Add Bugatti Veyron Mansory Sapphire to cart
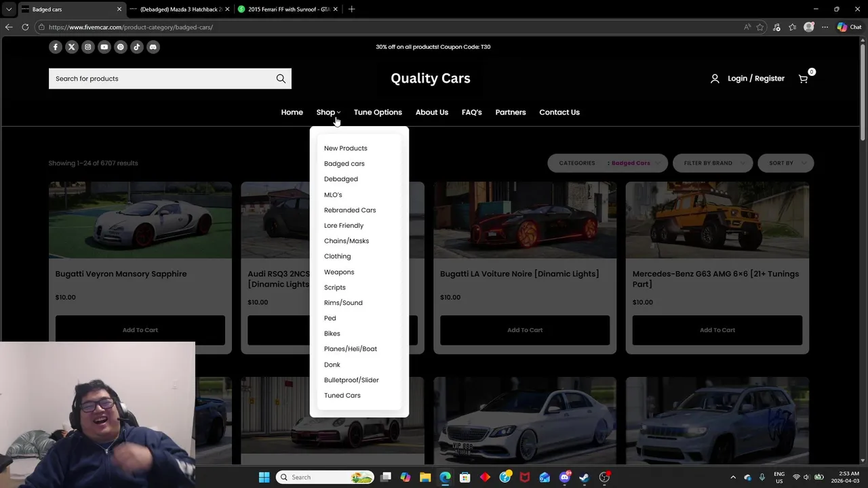Screen dimensions: 868x488 pos(140,330)
